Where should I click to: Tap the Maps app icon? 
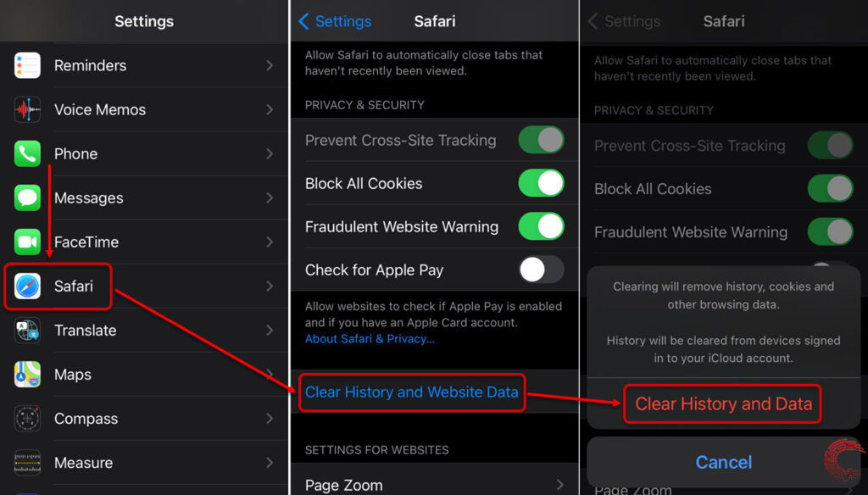(27, 375)
